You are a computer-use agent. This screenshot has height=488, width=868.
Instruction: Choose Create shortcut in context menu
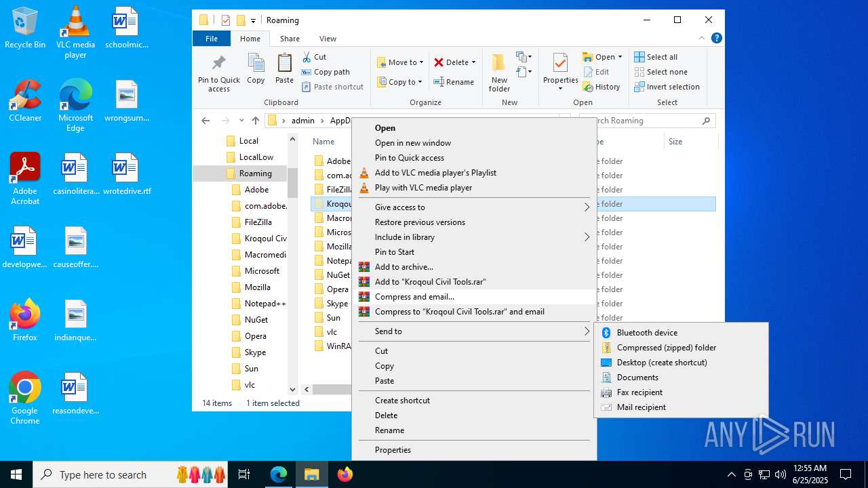point(474,401)
